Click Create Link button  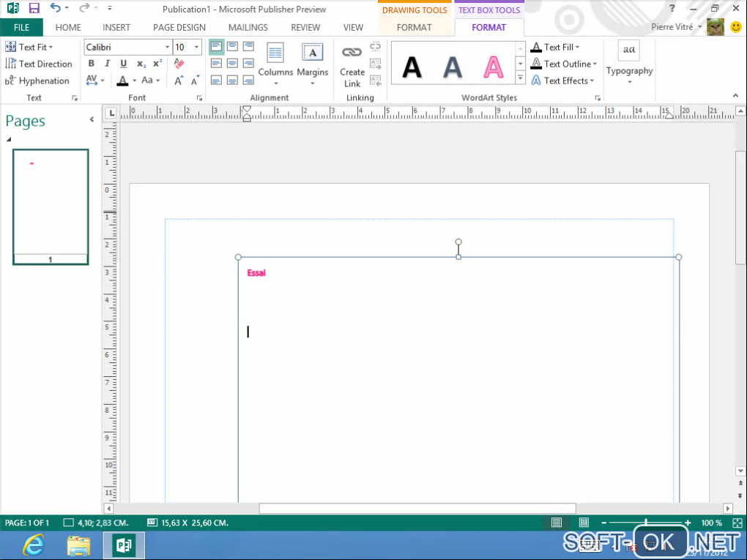click(x=352, y=65)
